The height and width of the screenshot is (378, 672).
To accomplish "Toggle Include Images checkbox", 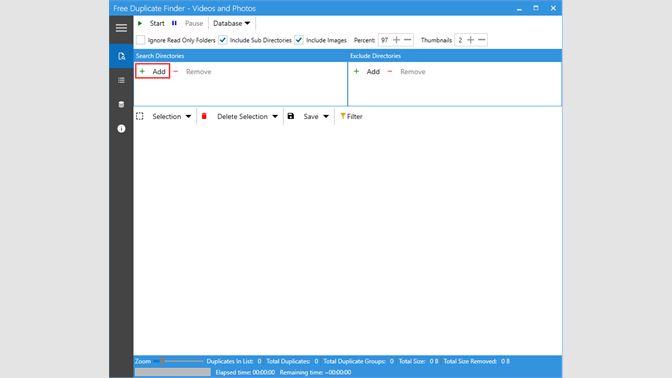I will click(299, 40).
